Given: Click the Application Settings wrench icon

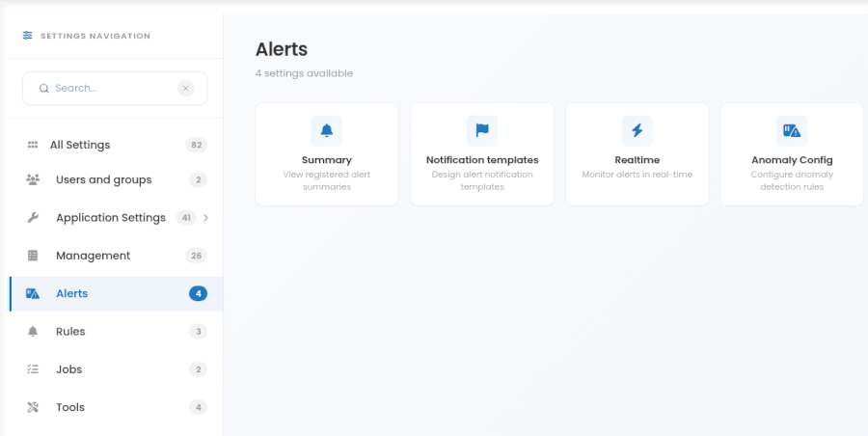Looking at the screenshot, I should (x=33, y=218).
